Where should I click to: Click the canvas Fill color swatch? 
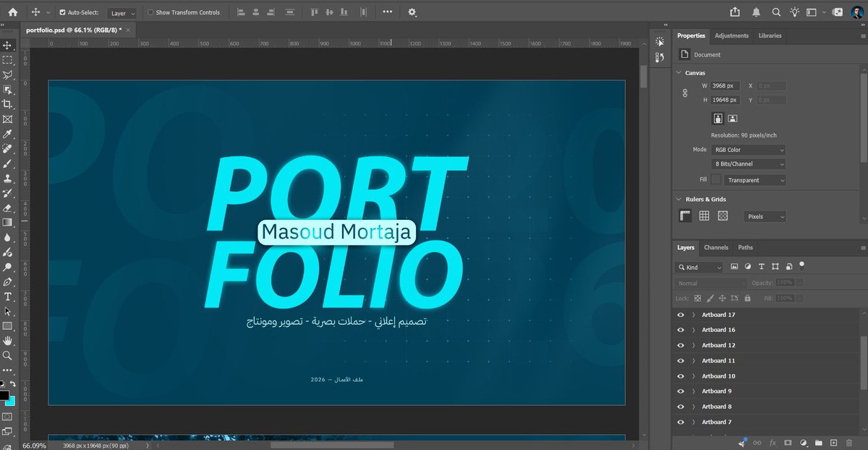pyautogui.click(x=716, y=180)
